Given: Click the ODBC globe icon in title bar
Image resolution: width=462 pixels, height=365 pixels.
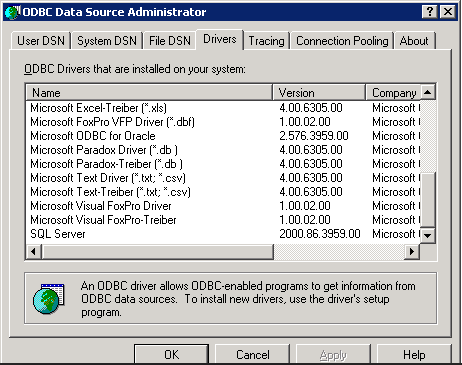Looking at the screenshot, I should (x=12, y=12).
